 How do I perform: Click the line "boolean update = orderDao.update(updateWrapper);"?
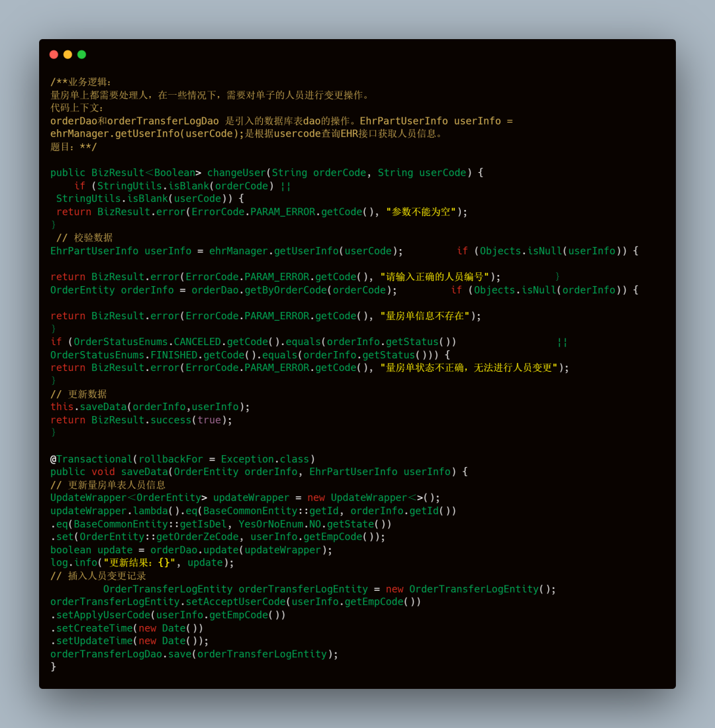[191, 550]
